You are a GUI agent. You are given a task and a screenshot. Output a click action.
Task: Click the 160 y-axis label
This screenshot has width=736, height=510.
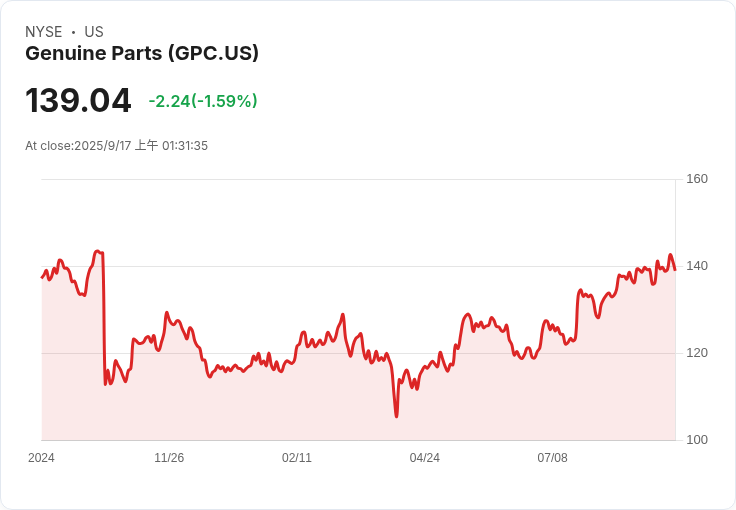coord(696,179)
